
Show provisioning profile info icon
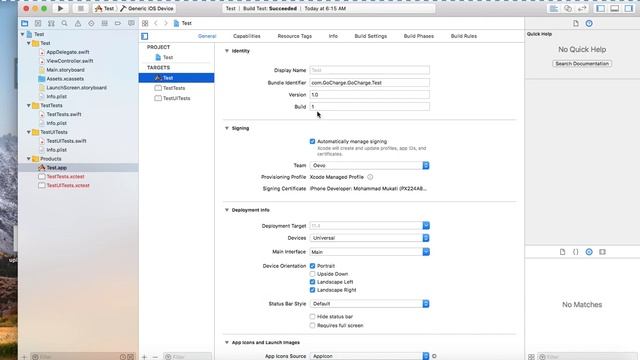[370, 177]
